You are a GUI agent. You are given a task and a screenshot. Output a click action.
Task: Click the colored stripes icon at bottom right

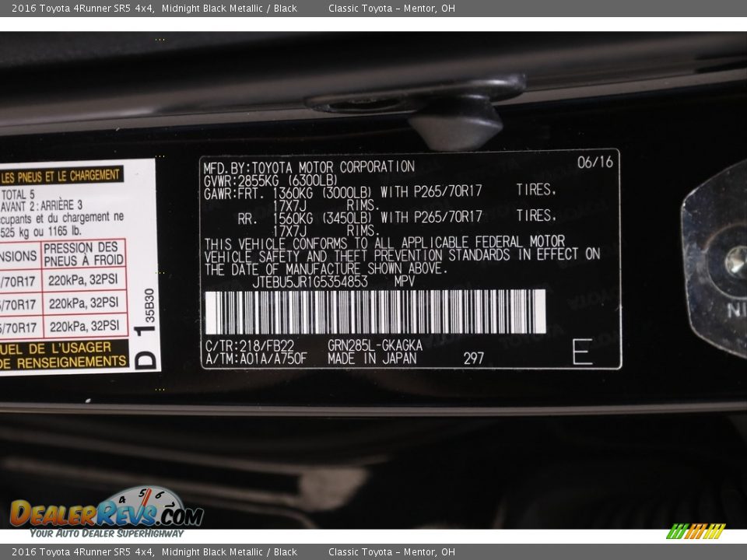(x=695, y=531)
